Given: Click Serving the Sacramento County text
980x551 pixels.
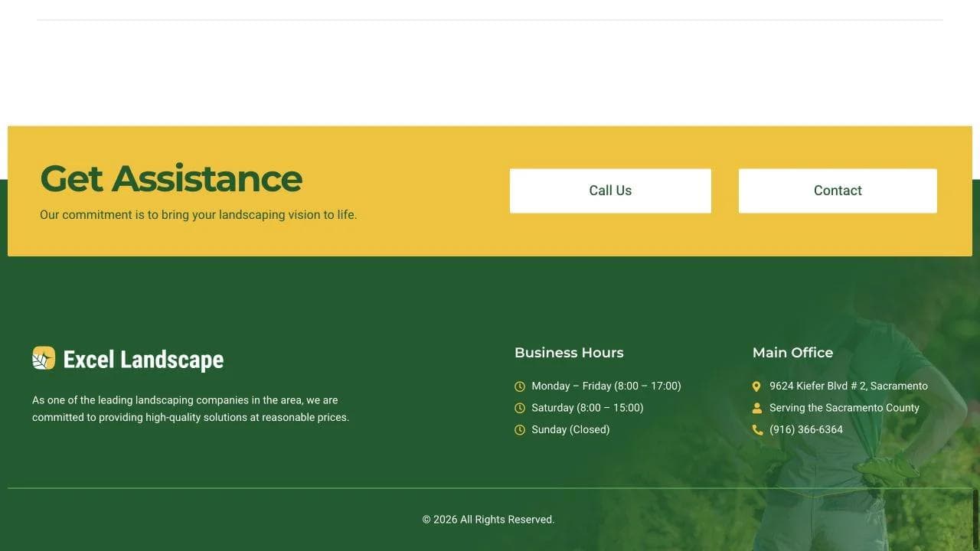Looking at the screenshot, I should pyautogui.click(x=844, y=408).
